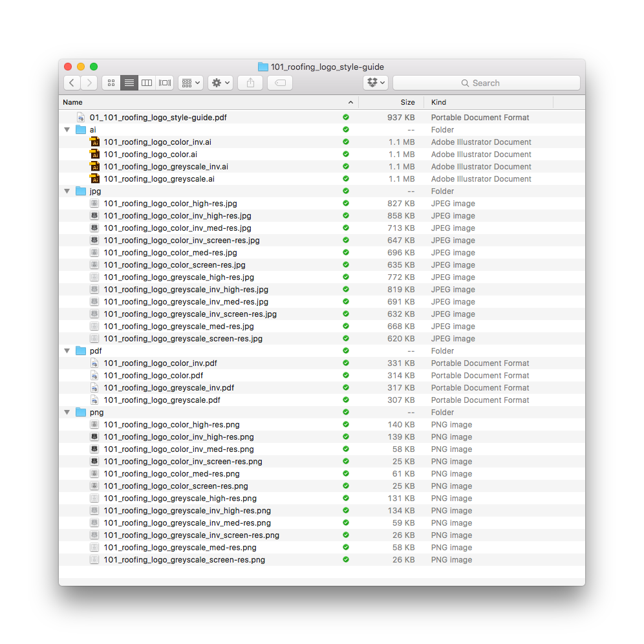Switch to column view
Image resolution: width=644 pixels, height=644 pixels.
[147, 83]
